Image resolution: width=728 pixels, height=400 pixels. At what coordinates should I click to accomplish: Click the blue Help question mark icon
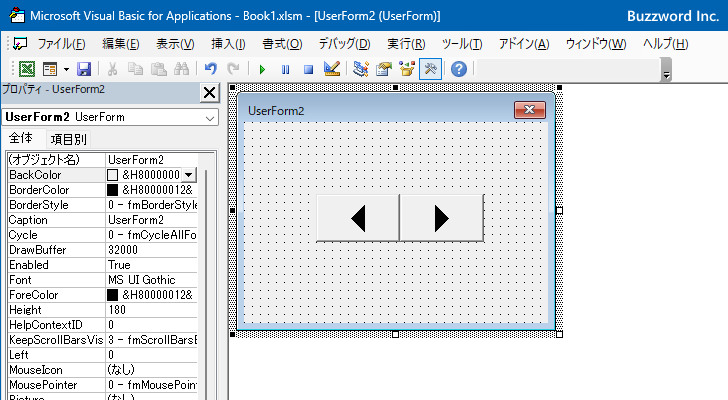tap(459, 70)
